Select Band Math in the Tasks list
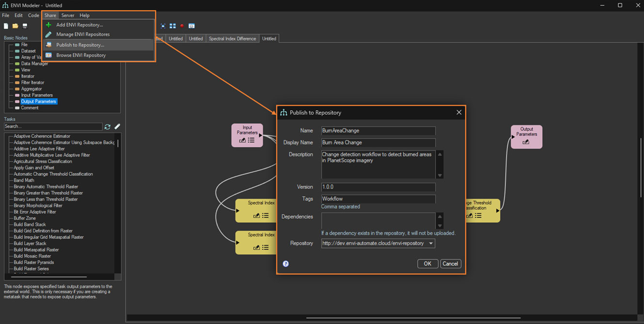 [24, 180]
